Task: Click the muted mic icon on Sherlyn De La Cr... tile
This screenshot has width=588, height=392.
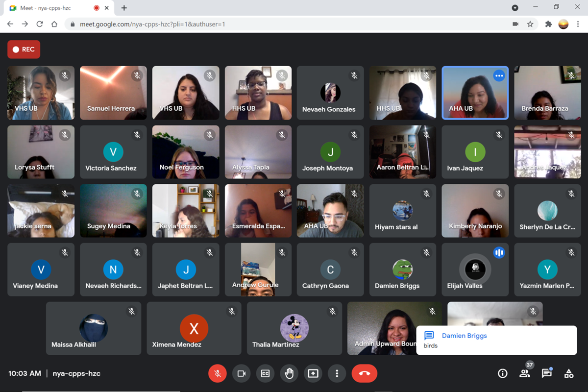Action: tap(571, 194)
